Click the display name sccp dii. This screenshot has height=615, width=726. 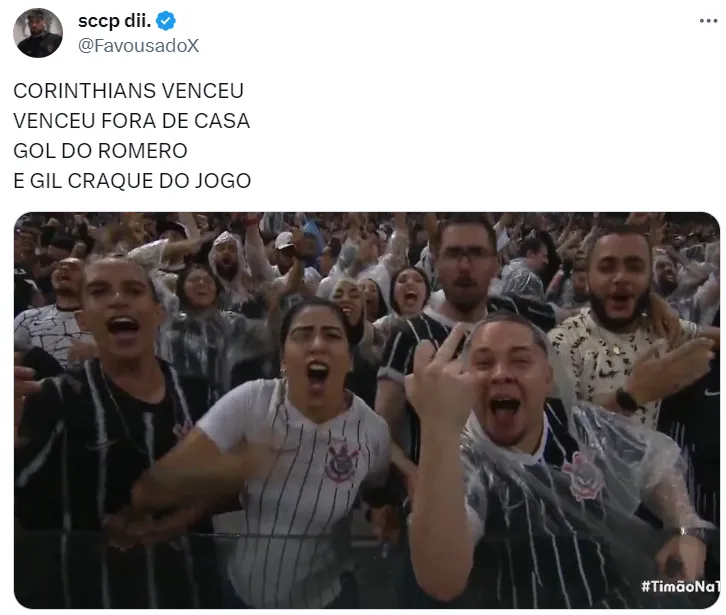(114, 21)
